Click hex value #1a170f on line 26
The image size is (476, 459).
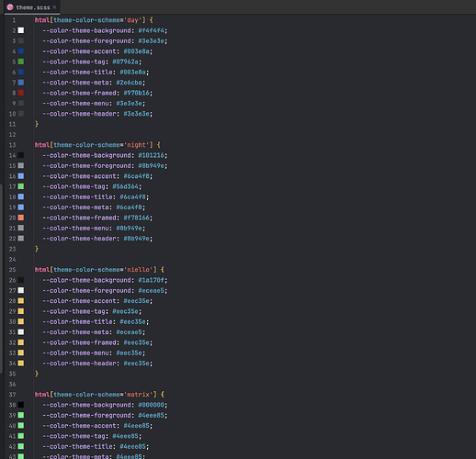point(152,280)
